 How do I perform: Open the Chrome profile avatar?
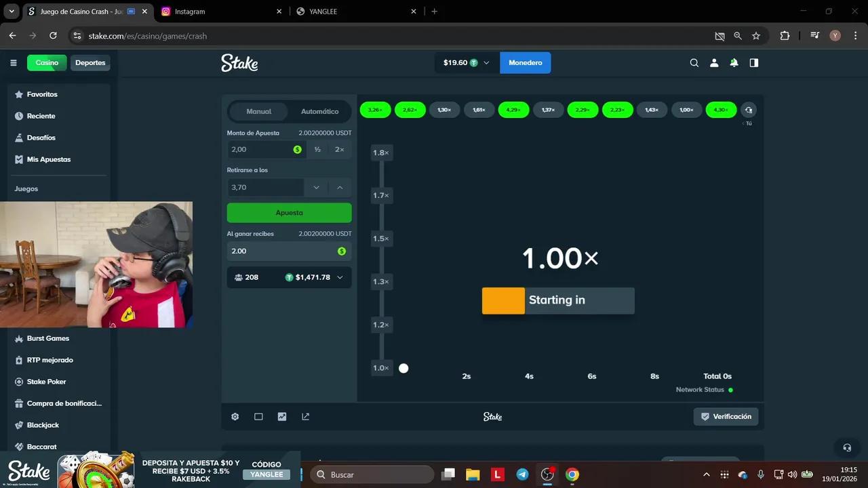tap(835, 36)
